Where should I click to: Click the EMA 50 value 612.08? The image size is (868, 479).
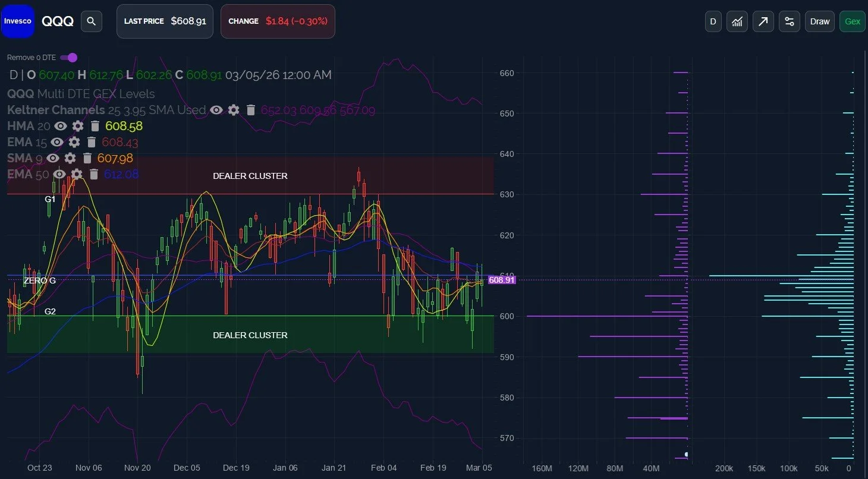tap(121, 174)
